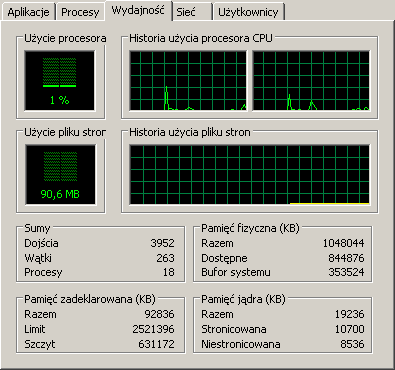The width and height of the screenshot is (395, 370).
Task: Click the left CPU history graph
Action: [x=188, y=81]
